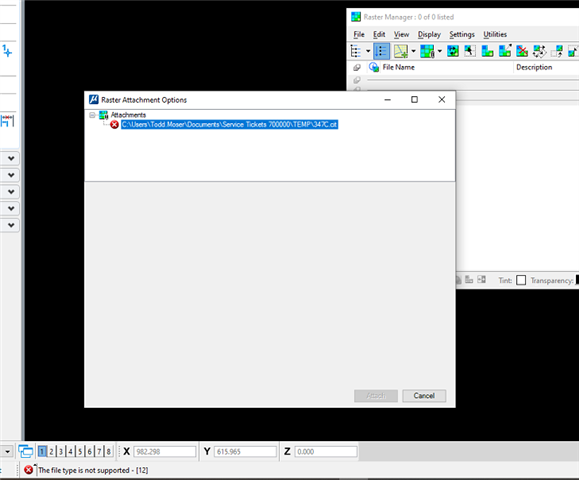The height and width of the screenshot is (480, 579).
Task: Click the red error icon in status bar
Action: [x=28, y=470]
